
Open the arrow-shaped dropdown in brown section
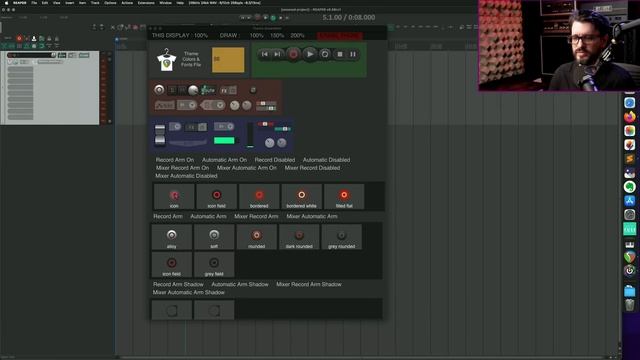[x=213, y=105]
